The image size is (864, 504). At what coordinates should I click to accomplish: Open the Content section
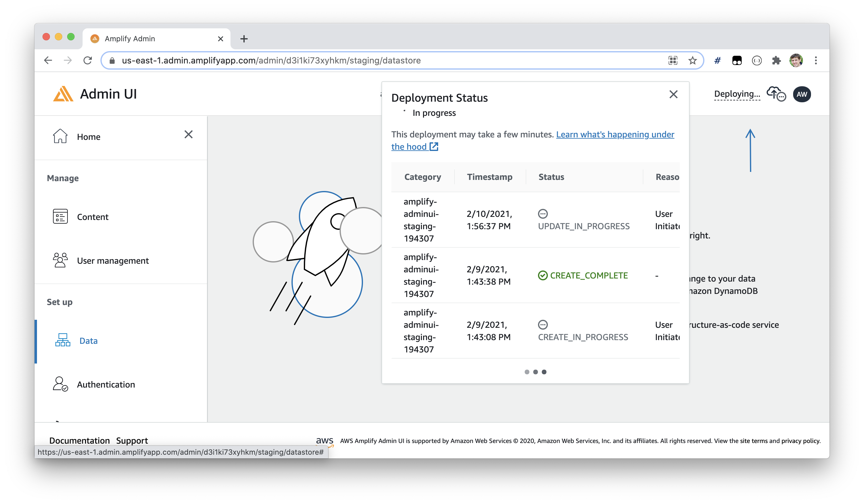coord(92,217)
